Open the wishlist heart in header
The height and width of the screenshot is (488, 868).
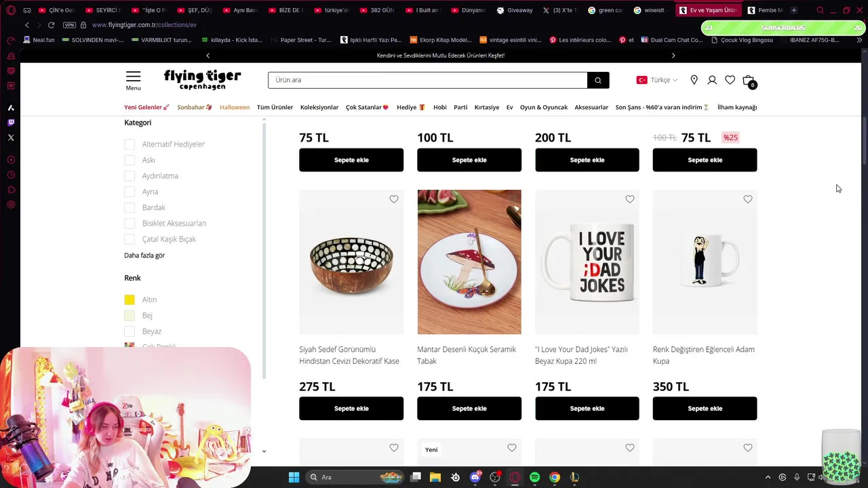(730, 80)
